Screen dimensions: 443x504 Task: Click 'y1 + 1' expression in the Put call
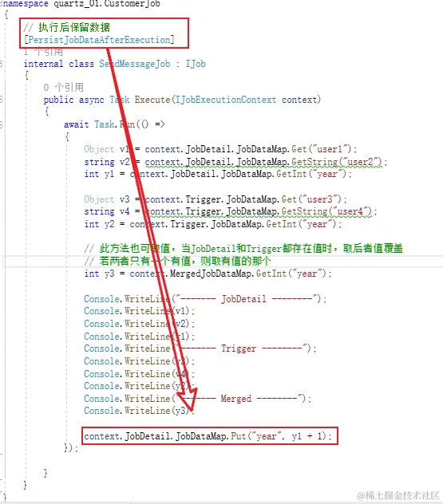(x=307, y=436)
